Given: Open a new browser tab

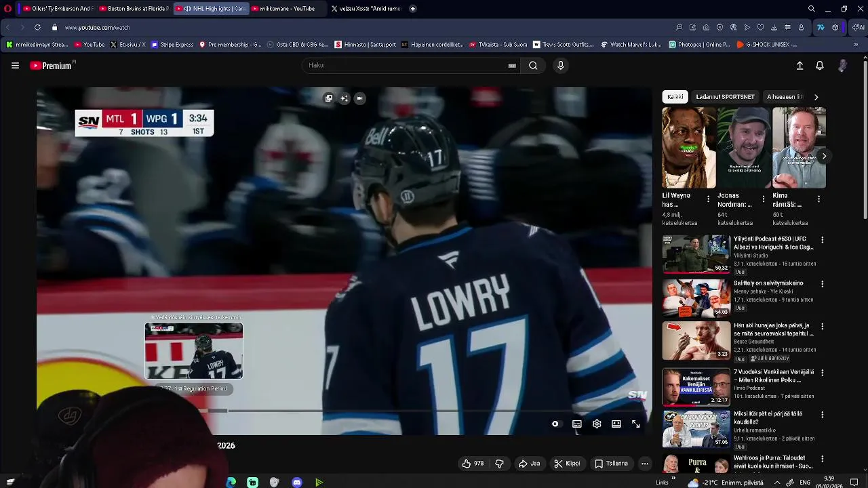Looking at the screenshot, I should pyautogui.click(x=413, y=9).
